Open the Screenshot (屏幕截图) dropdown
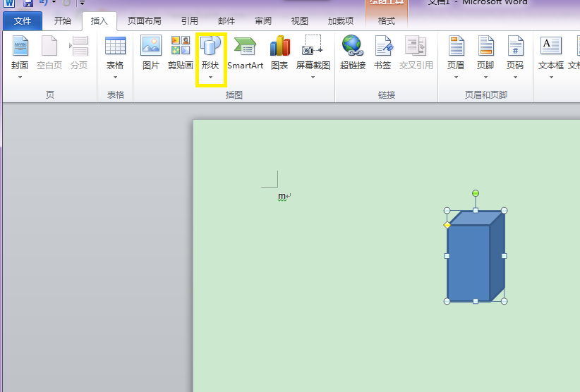The image size is (580, 392). (313, 58)
